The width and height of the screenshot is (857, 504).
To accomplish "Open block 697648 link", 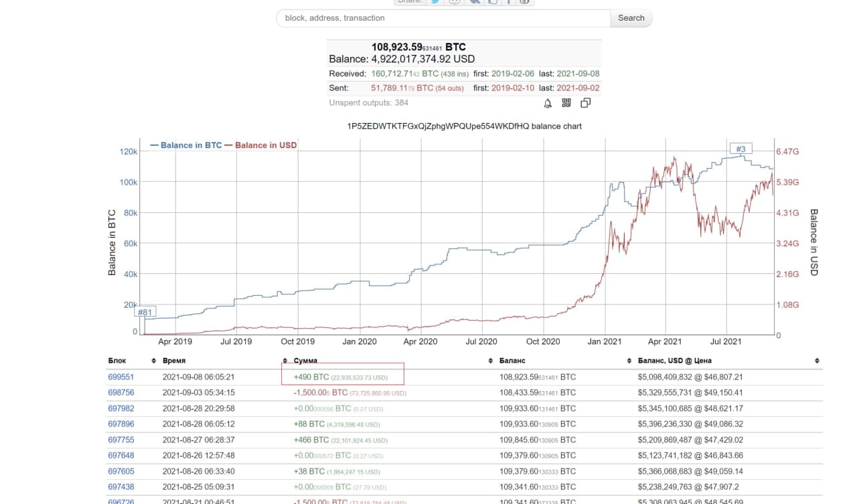I will click(x=121, y=455).
